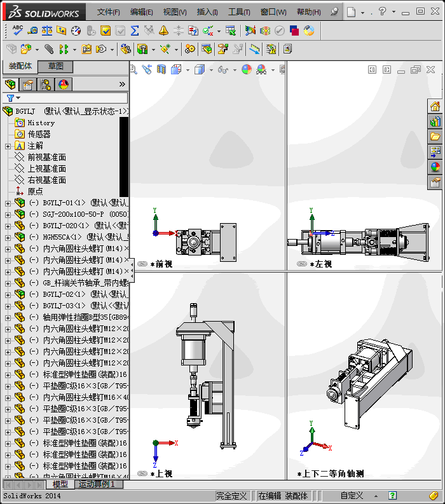Expand FeatureManager tabs double chevron
Image resolution: width=445 pixels, height=504 pixels.
pos(122,85)
